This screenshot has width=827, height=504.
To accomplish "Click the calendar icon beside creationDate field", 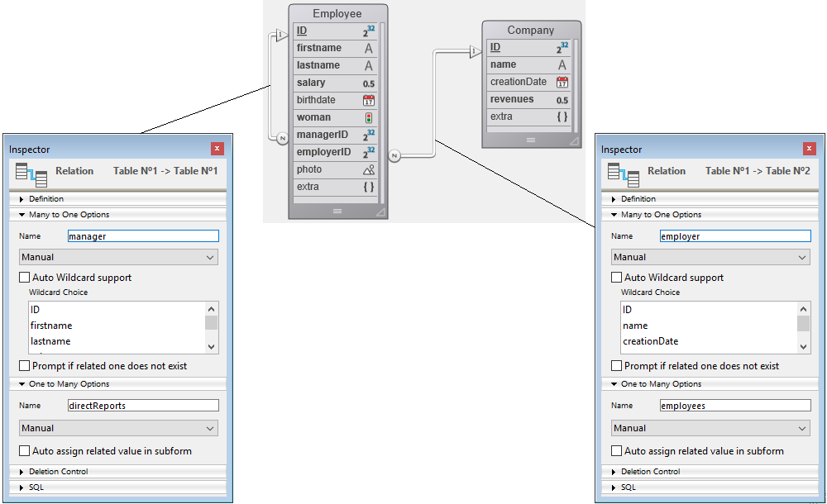I will pos(562,82).
